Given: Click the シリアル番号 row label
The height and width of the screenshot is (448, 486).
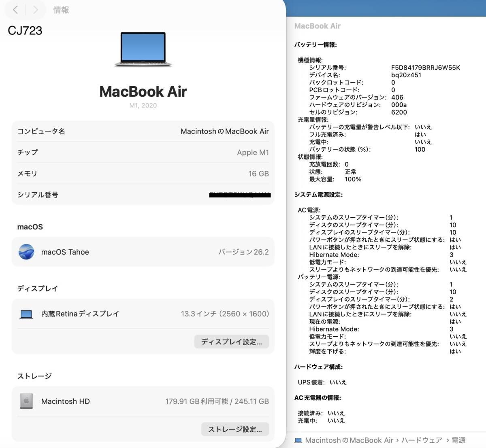Looking at the screenshot, I should click(x=38, y=195).
